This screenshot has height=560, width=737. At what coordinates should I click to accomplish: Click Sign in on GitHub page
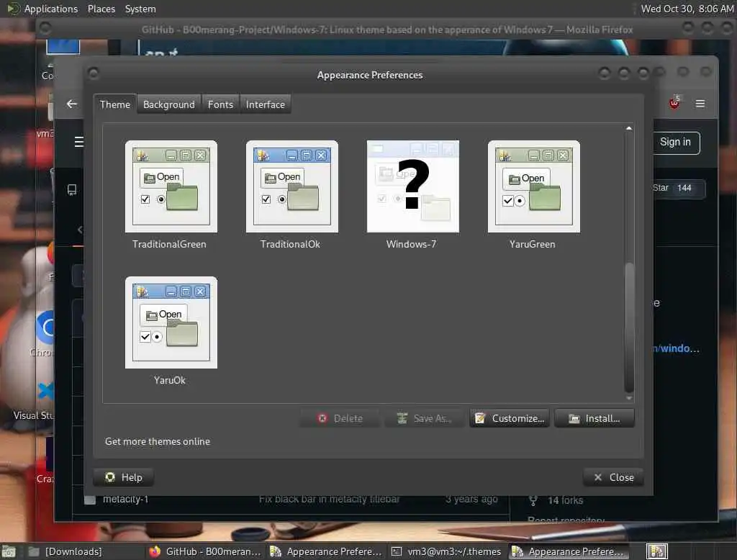675,142
